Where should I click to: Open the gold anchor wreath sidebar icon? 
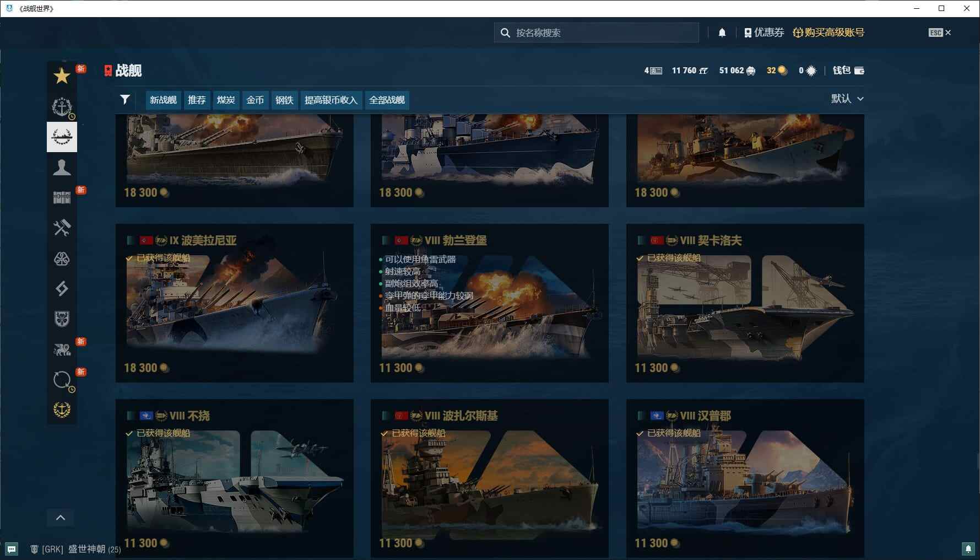62,410
